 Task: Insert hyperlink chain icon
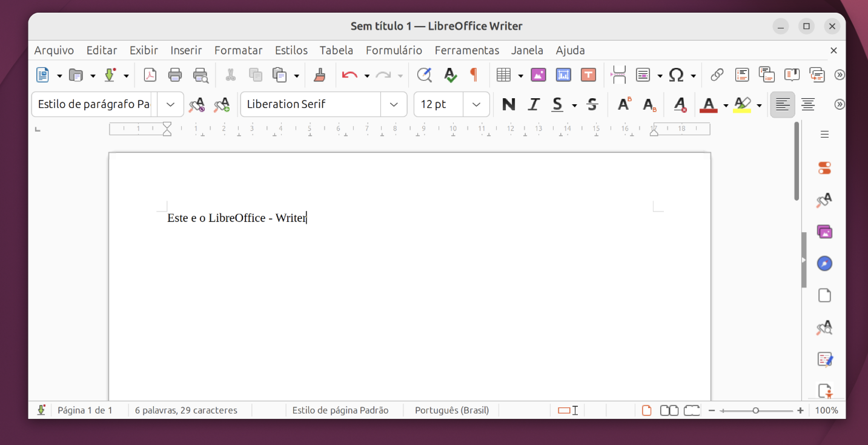[717, 75]
